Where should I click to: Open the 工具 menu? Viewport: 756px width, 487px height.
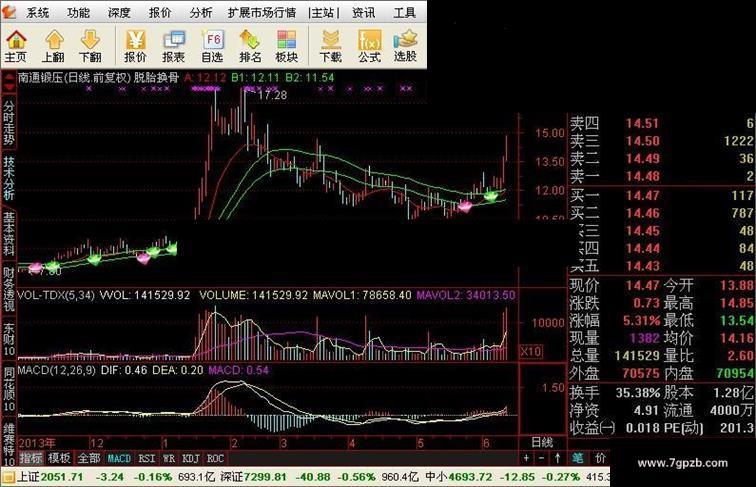coord(404,13)
